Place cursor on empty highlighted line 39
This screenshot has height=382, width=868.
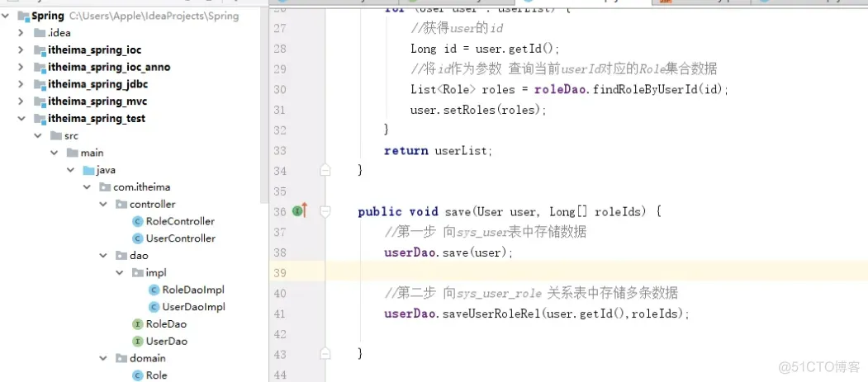click(x=596, y=272)
